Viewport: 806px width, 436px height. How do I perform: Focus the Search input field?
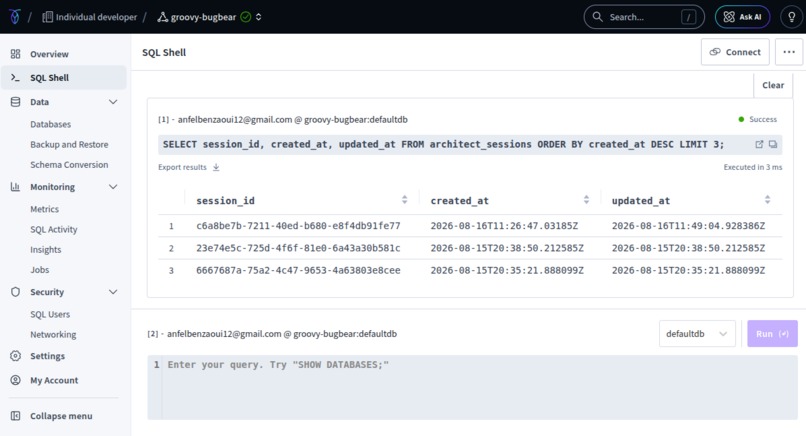(644, 17)
